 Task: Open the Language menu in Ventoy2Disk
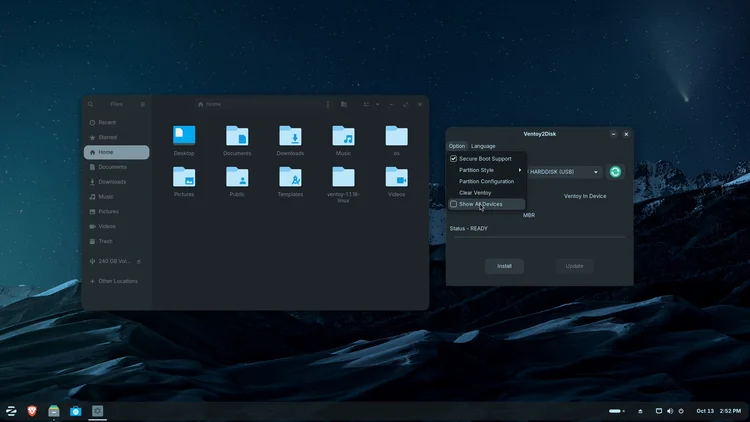(x=483, y=146)
